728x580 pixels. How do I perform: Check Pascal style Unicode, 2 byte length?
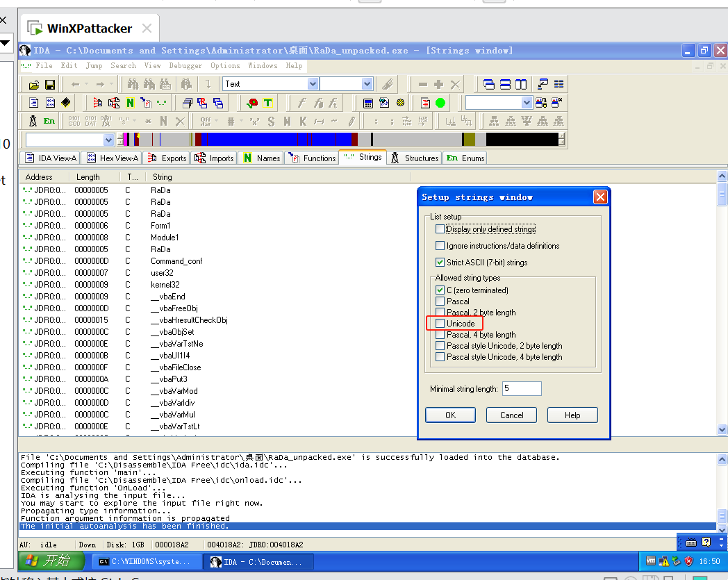pyautogui.click(x=440, y=346)
